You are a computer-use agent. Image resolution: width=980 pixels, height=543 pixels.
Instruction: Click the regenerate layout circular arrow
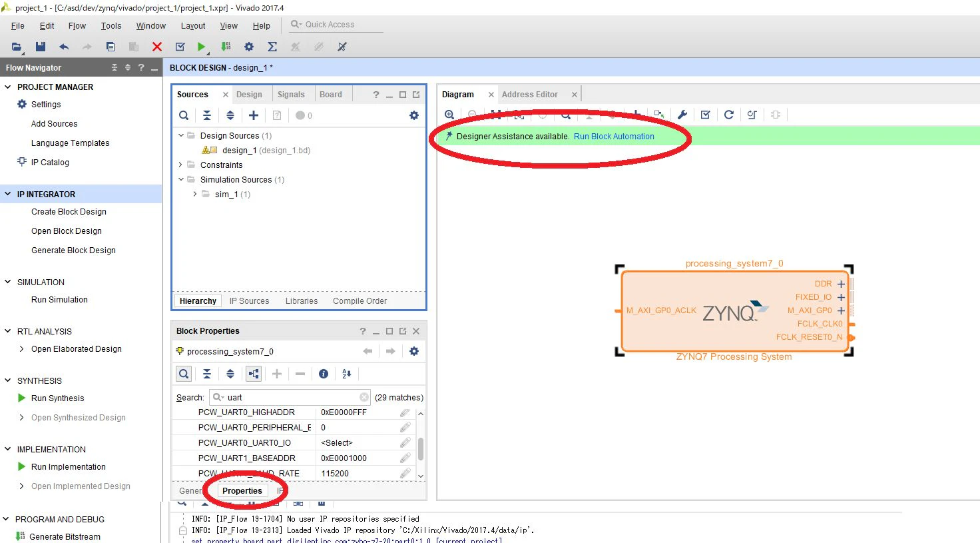[x=729, y=115]
